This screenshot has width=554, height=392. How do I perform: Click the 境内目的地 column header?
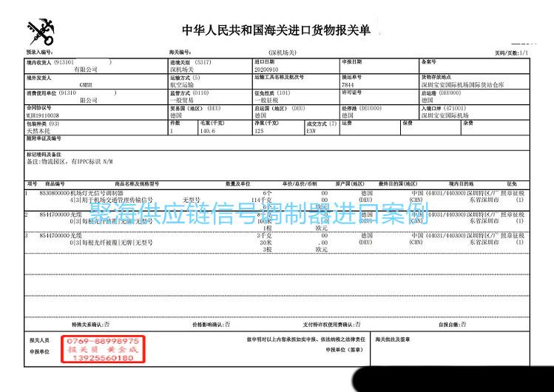461,184
